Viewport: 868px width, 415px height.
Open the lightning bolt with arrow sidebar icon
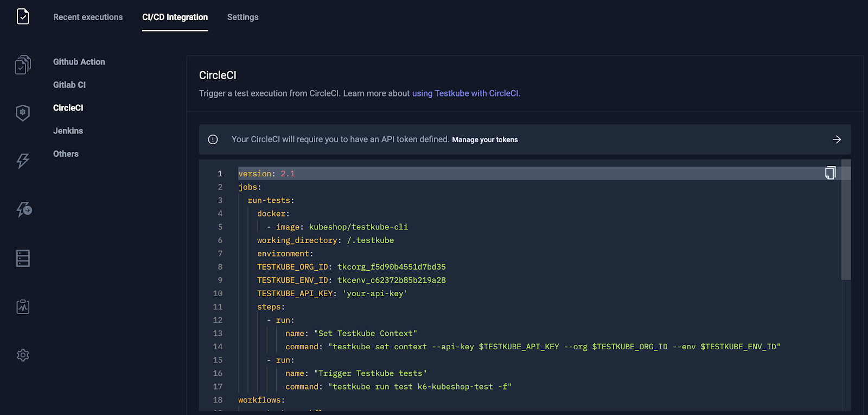(x=24, y=209)
